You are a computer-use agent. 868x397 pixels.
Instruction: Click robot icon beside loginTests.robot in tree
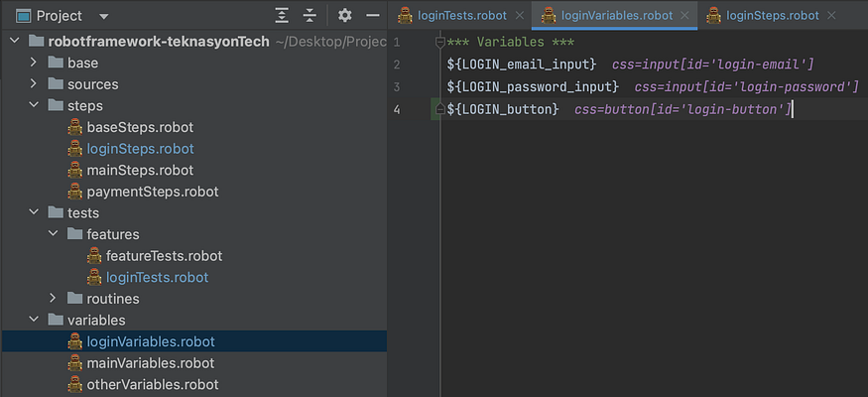click(94, 277)
